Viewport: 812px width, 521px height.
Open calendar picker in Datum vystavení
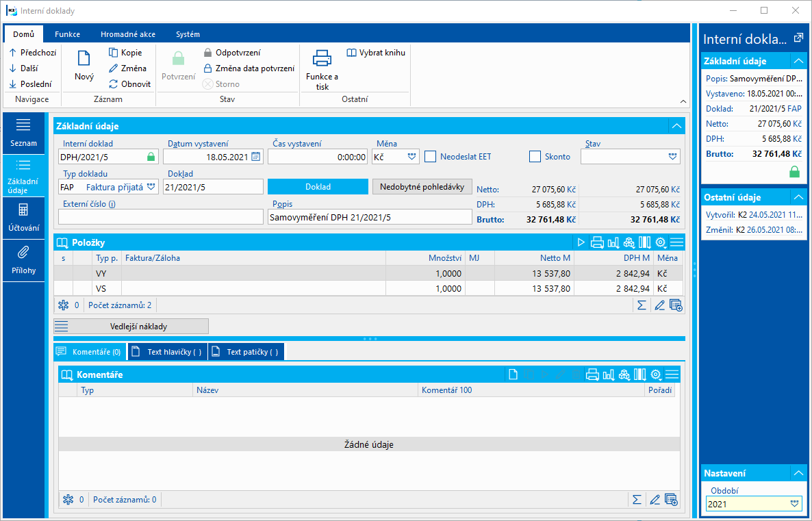256,157
